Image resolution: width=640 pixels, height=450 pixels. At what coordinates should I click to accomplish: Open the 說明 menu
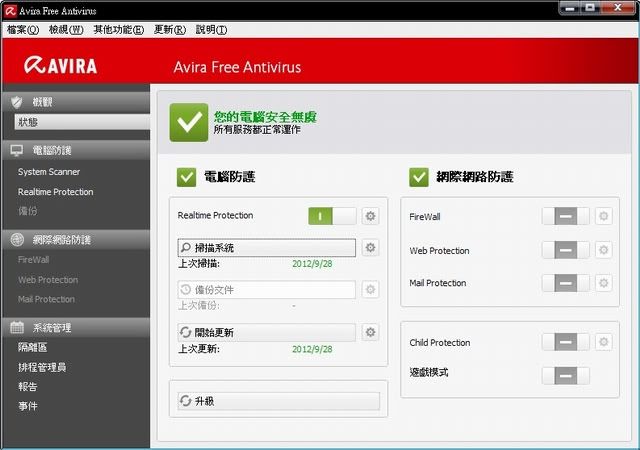211,30
